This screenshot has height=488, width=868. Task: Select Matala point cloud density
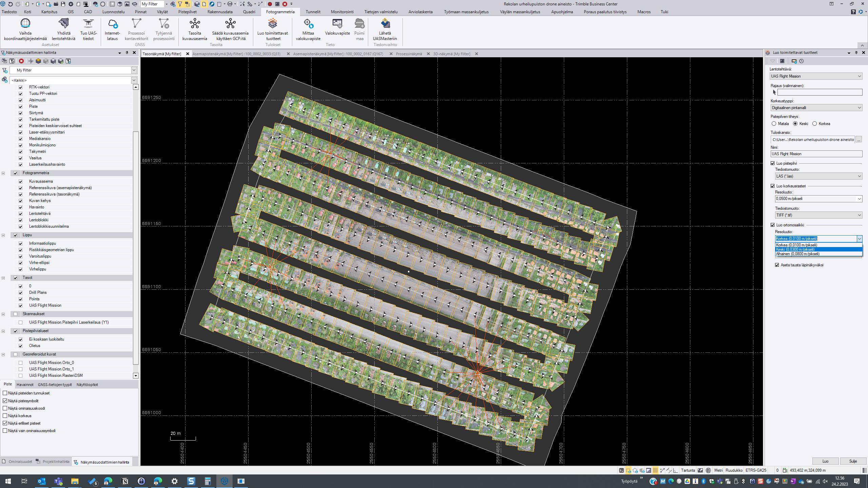tap(774, 124)
